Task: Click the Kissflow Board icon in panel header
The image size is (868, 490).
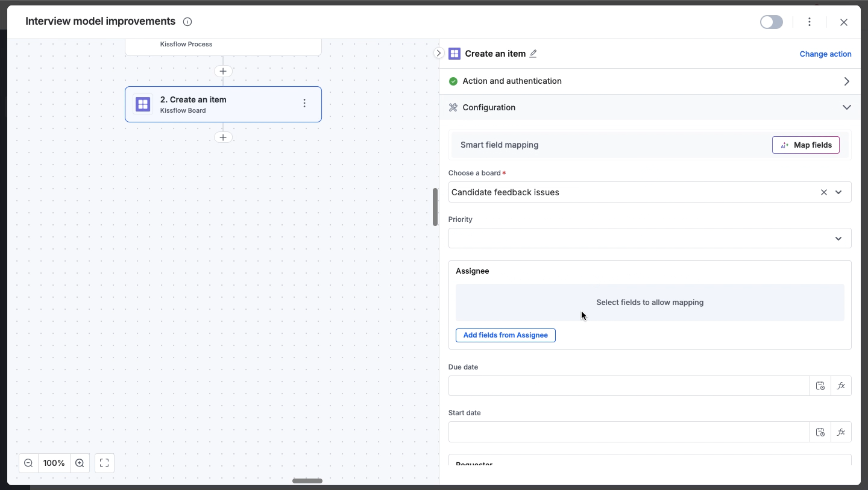Action: 454,54
